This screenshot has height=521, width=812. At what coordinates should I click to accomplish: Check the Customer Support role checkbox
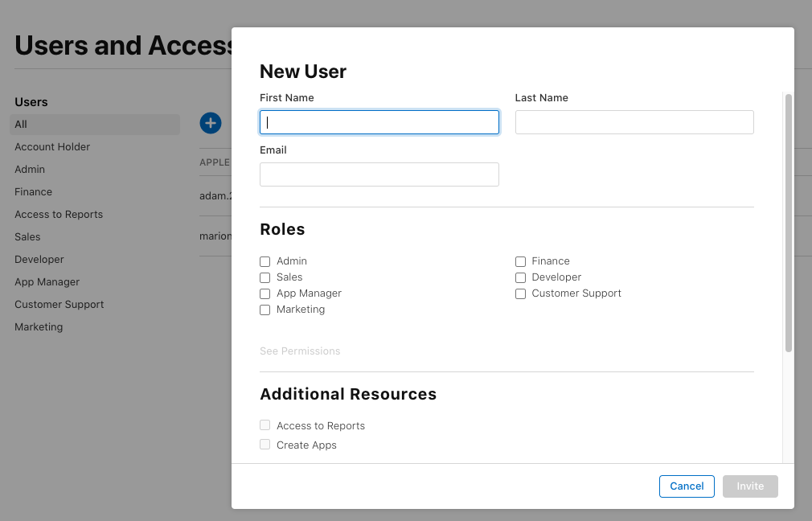pyautogui.click(x=520, y=293)
